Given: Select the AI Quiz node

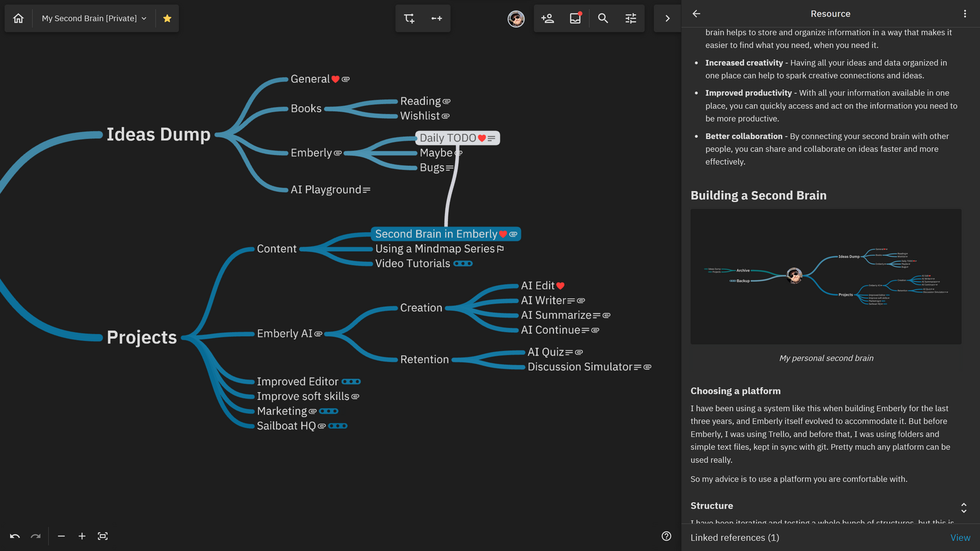Looking at the screenshot, I should (546, 352).
